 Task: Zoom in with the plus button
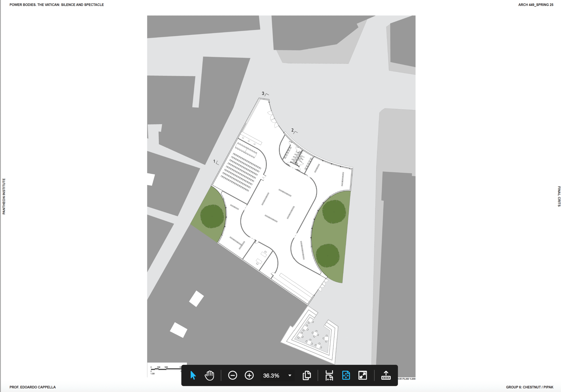pos(249,375)
